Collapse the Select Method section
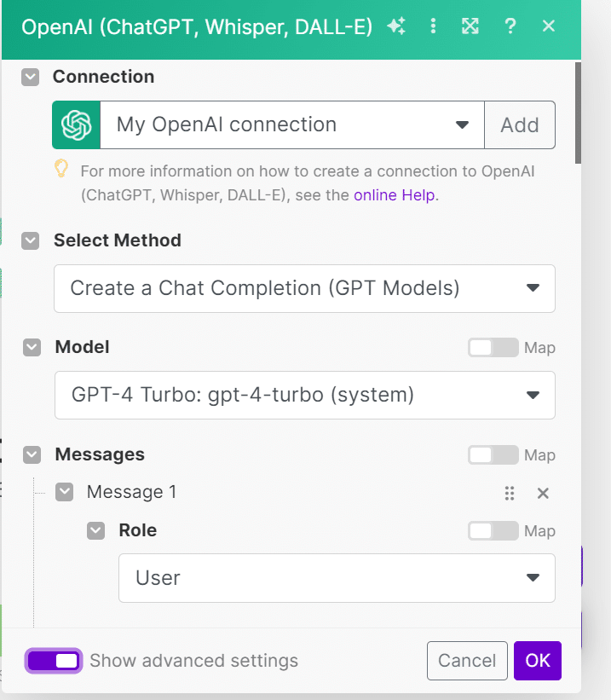The width and height of the screenshot is (611, 700). [x=31, y=241]
